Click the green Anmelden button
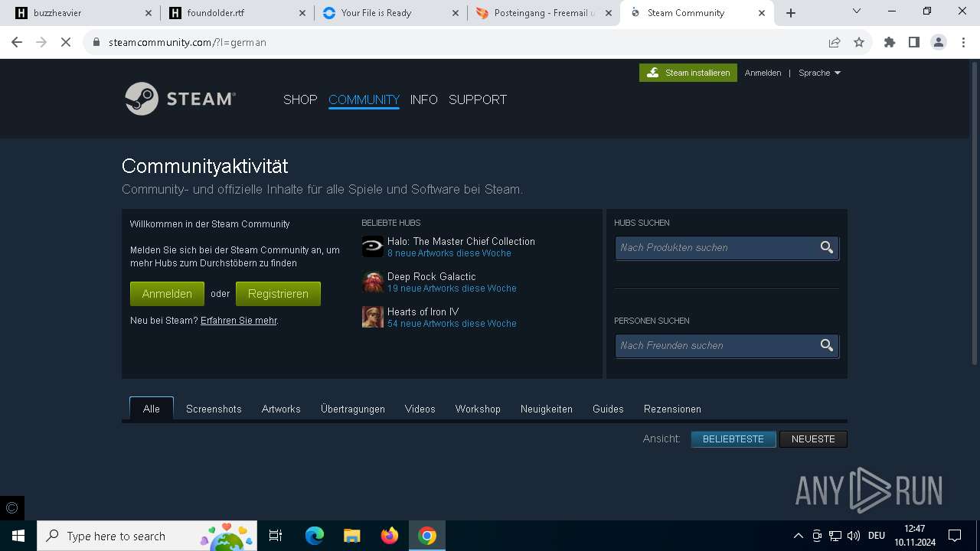This screenshot has width=980, height=551. [167, 294]
